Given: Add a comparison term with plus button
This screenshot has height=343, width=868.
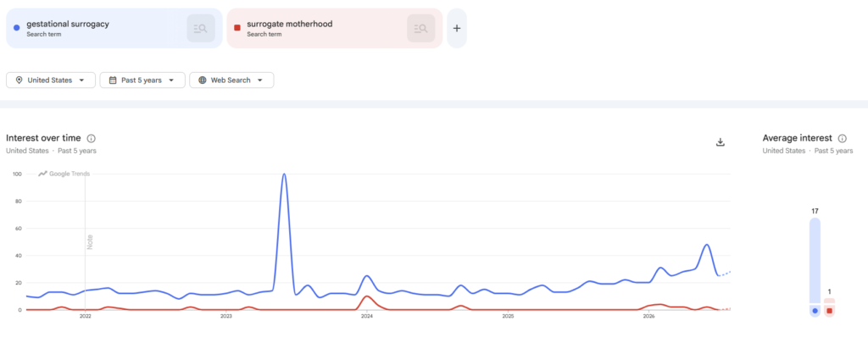Looking at the screenshot, I should (457, 28).
